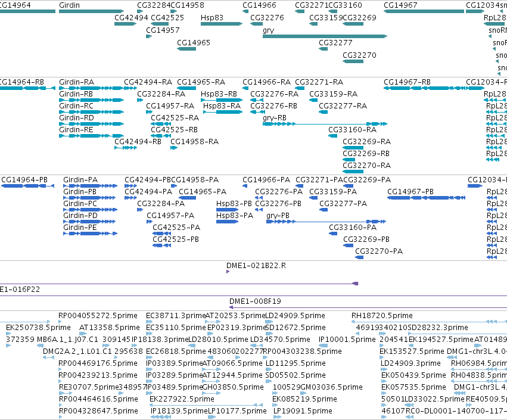
Task: Open the RP004055272.5prime EST label
Action: tap(98, 316)
